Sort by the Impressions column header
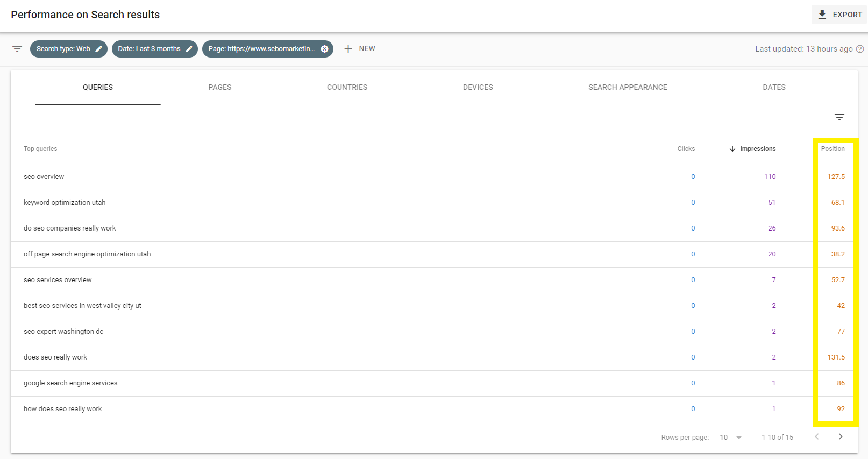This screenshot has height=459, width=868. [x=758, y=149]
